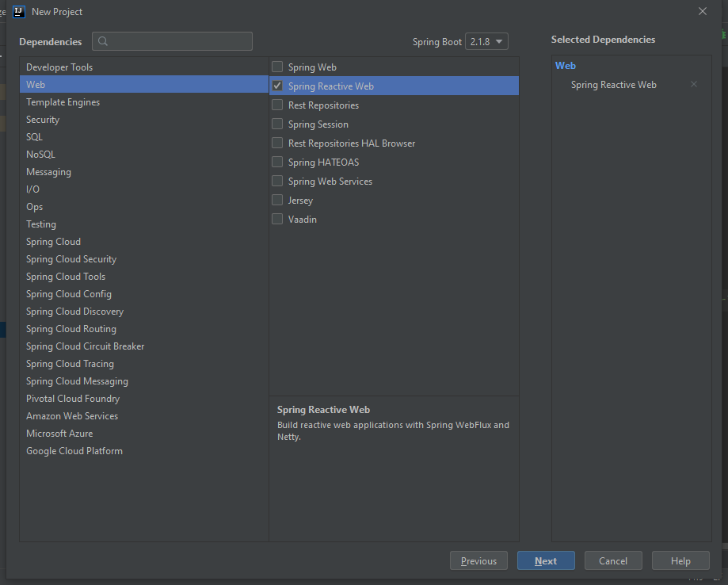This screenshot has height=585, width=728.
Task: Enable the Spring Session dependency
Action: click(x=277, y=124)
